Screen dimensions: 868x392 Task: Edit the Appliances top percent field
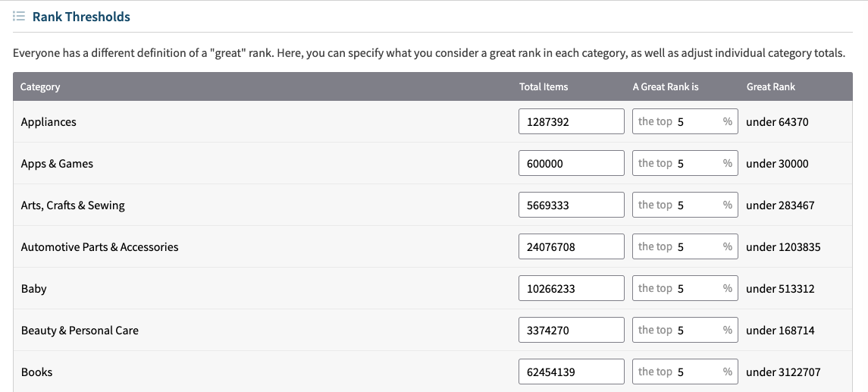pyautogui.click(x=685, y=121)
